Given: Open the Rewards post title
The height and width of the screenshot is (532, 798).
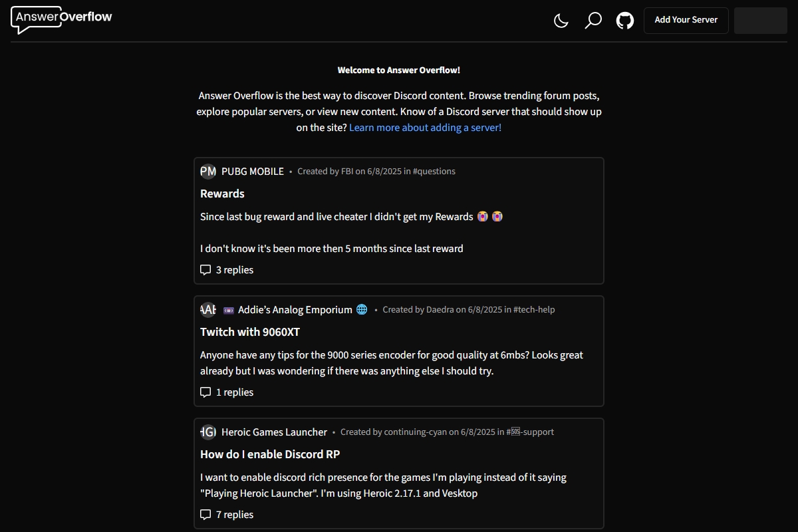Looking at the screenshot, I should coord(222,194).
